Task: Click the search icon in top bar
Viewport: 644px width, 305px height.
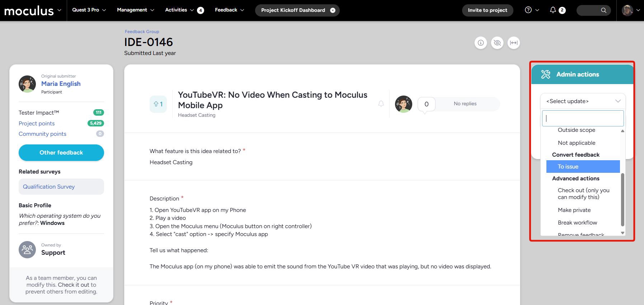Action: [604, 10]
